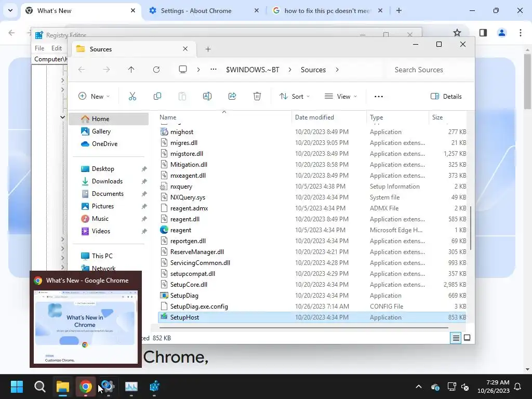This screenshot has height=399, width=532.
Task: Click the PC monitor icon in address bar
Action: [x=183, y=70]
